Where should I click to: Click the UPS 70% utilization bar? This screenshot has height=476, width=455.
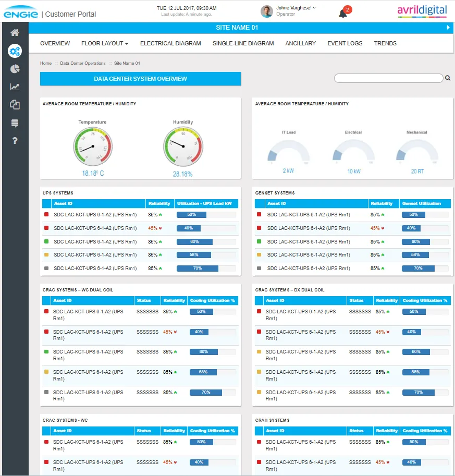(198, 268)
